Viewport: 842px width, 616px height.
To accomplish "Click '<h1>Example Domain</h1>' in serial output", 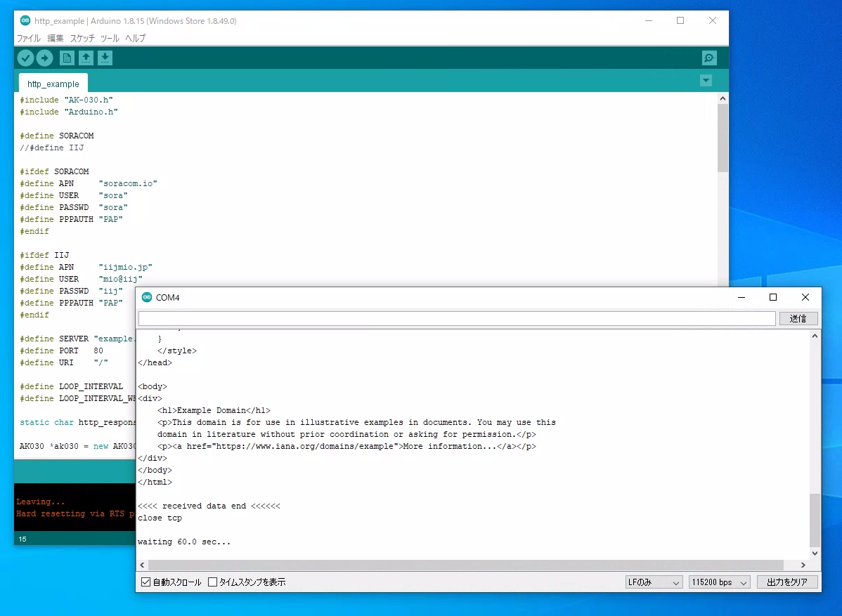I will 214,410.
